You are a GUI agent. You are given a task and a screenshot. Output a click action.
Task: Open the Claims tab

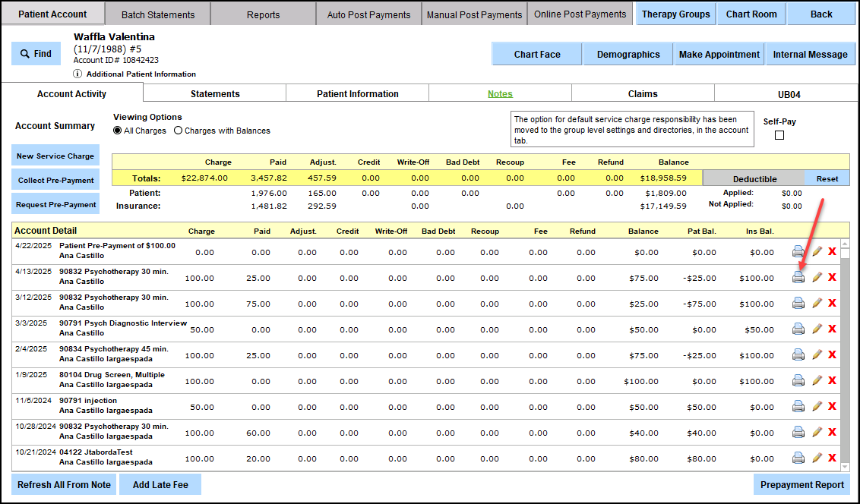pos(643,94)
